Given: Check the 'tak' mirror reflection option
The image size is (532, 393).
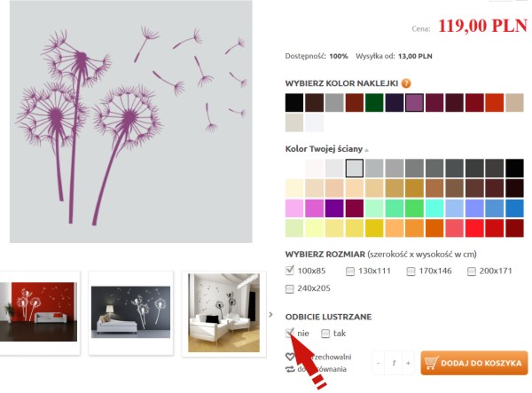Looking at the screenshot, I should pos(325,334).
